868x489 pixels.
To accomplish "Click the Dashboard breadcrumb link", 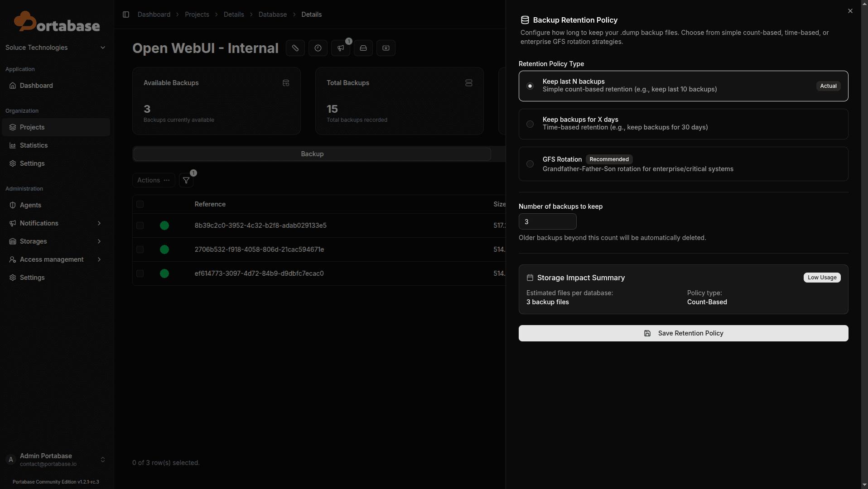I will pyautogui.click(x=154, y=14).
